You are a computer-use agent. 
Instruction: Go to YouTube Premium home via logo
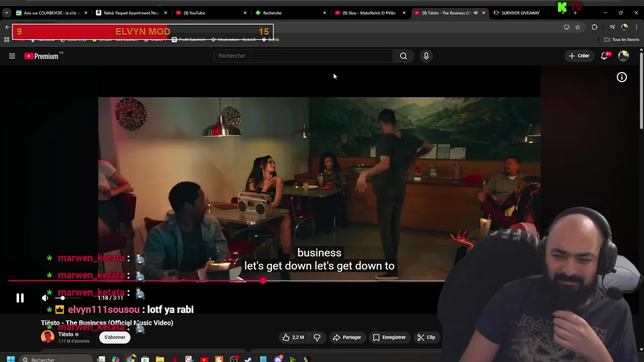click(41, 56)
